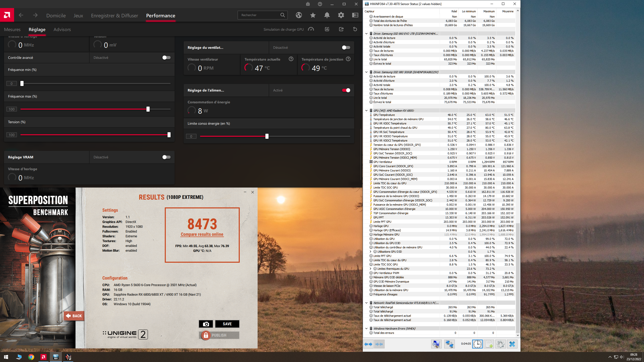Enable the Réglage VRAM toggle
The width and height of the screenshot is (644, 362).
pyautogui.click(x=166, y=157)
